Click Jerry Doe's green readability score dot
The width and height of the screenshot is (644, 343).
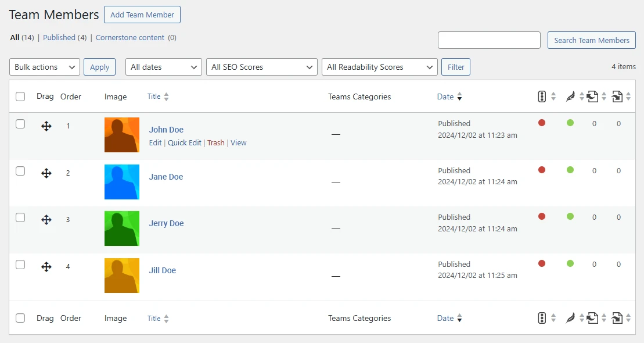[x=570, y=216]
